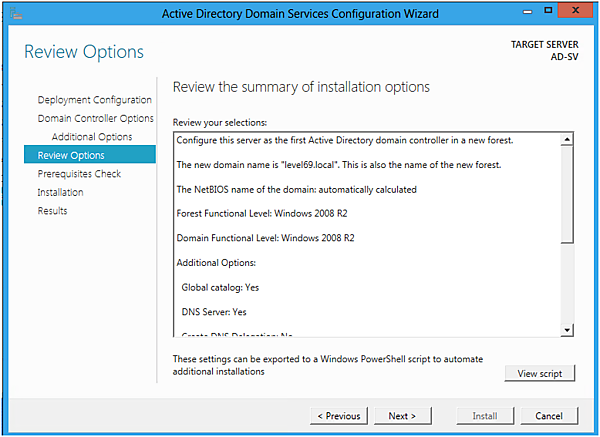Click the scroll up arrow of the selections list
This screenshot has width=600, height=437.
(567, 139)
